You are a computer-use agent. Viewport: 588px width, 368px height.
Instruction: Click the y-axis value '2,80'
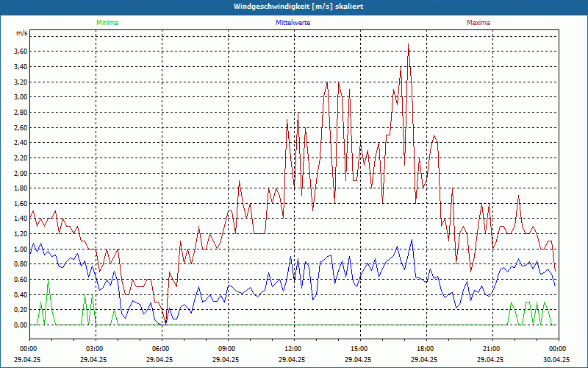pos(21,113)
